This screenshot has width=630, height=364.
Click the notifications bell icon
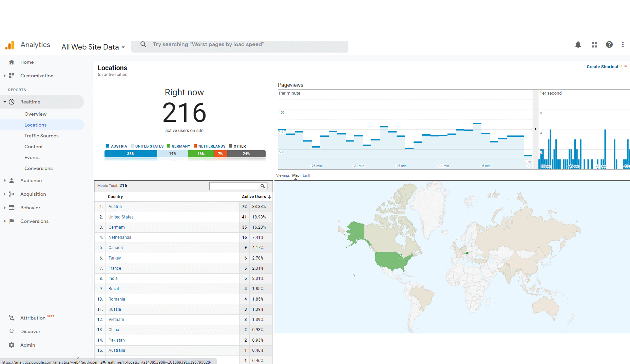point(578,45)
